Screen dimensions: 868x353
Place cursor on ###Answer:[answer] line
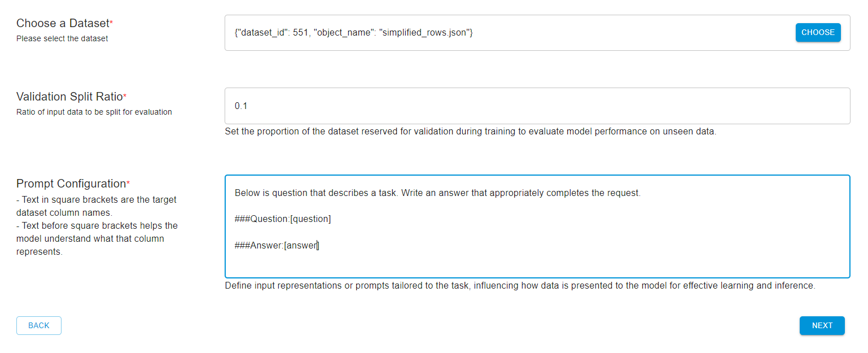[277, 245]
